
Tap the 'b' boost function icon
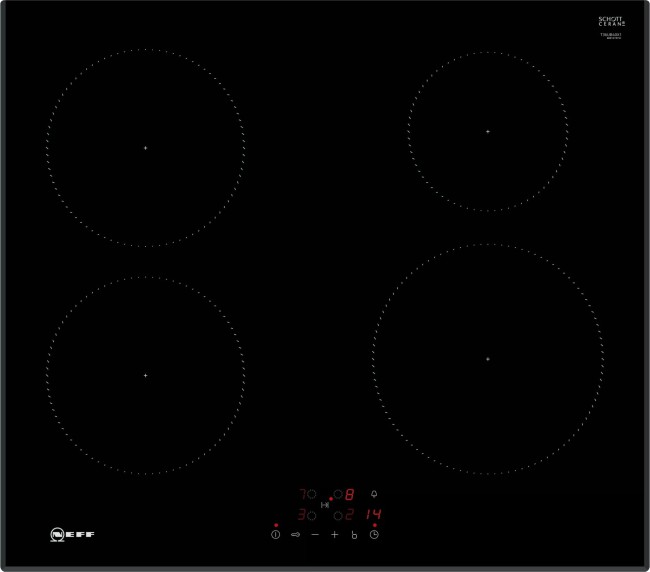[x=353, y=536]
